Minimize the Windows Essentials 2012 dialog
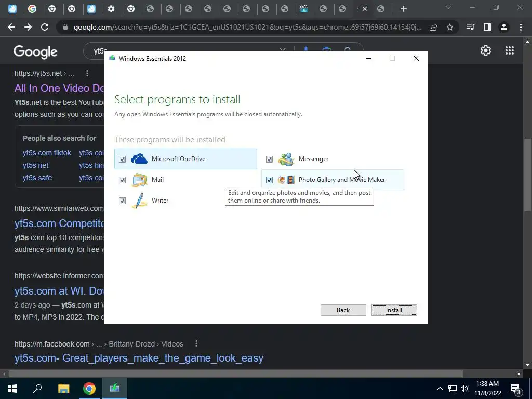The height and width of the screenshot is (399, 532). pyautogui.click(x=369, y=58)
